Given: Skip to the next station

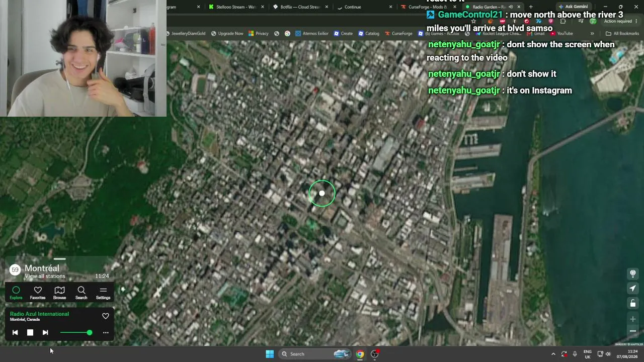Looking at the screenshot, I should coord(45,332).
